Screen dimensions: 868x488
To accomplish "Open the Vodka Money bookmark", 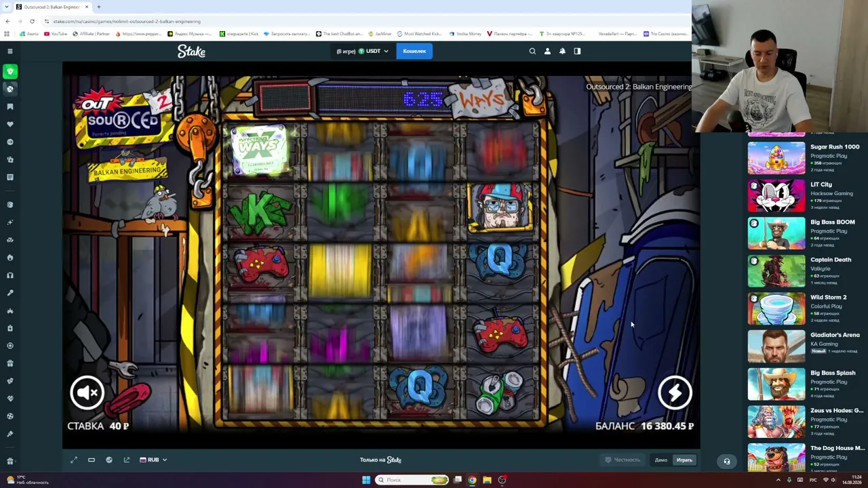I will click(x=465, y=34).
